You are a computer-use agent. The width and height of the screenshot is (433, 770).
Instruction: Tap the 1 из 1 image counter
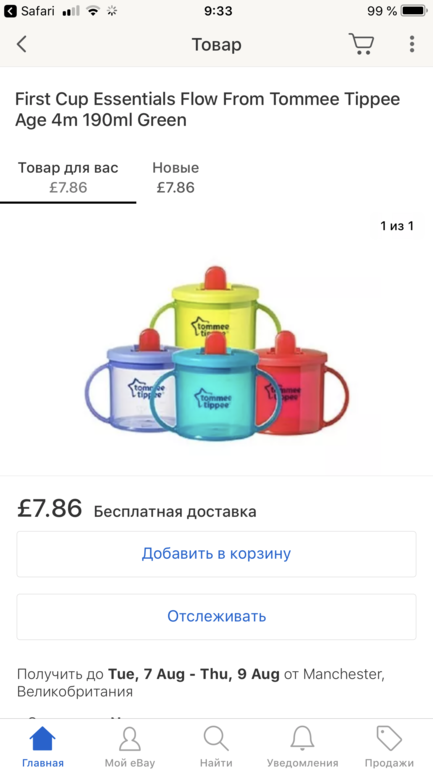(x=397, y=226)
